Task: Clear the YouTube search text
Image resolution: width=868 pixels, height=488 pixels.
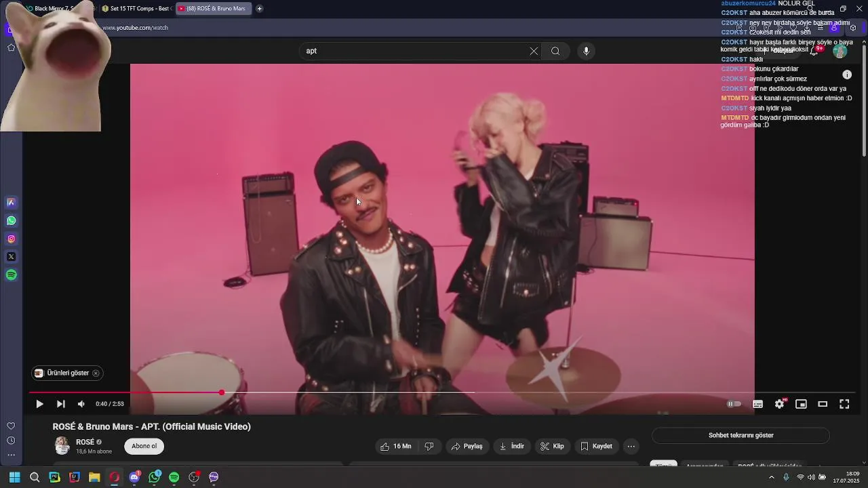Action: point(534,51)
